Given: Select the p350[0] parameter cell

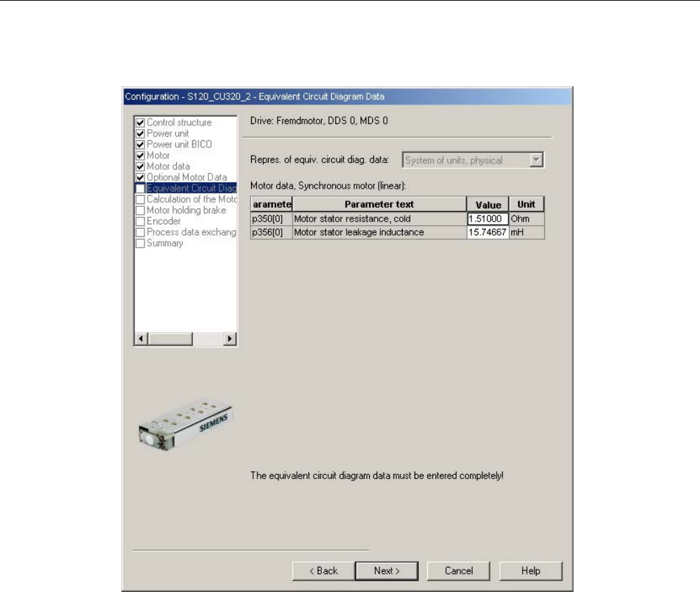Looking at the screenshot, I should [x=271, y=219].
